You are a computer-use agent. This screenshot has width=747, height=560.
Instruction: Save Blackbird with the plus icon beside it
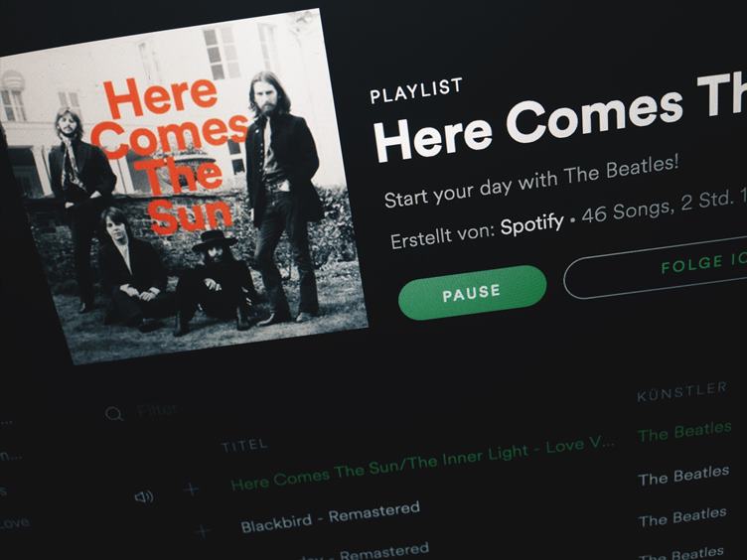click(203, 531)
